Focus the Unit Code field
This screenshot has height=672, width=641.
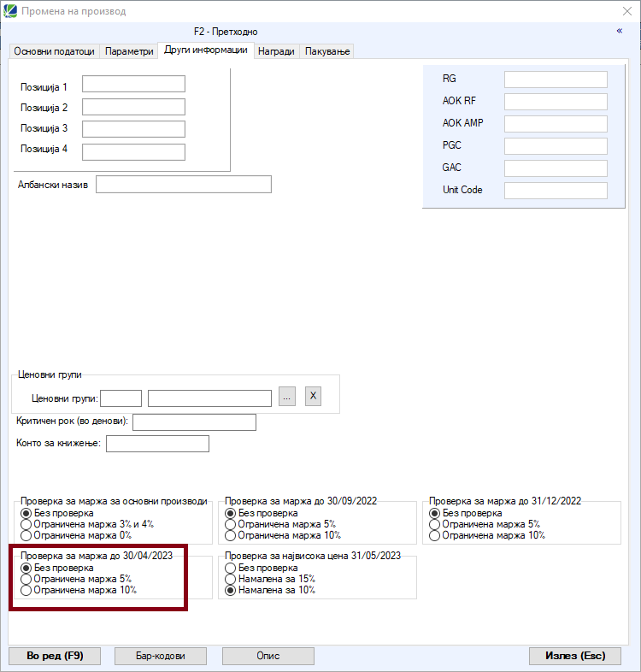pyautogui.click(x=556, y=191)
